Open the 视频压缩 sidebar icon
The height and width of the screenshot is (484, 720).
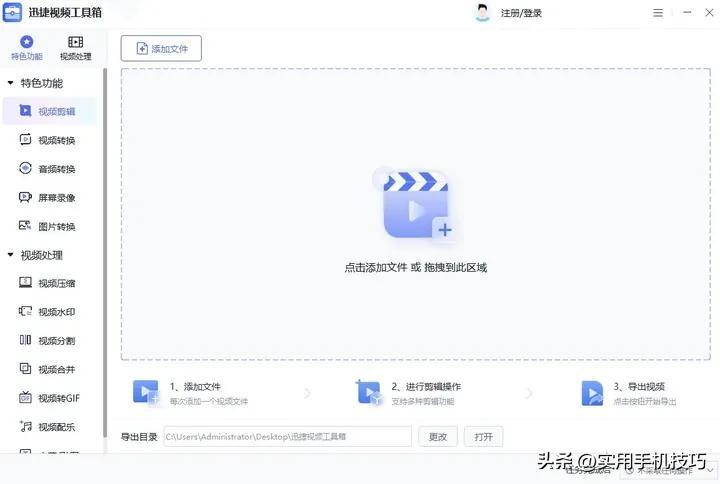pyautogui.click(x=25, y=282)
